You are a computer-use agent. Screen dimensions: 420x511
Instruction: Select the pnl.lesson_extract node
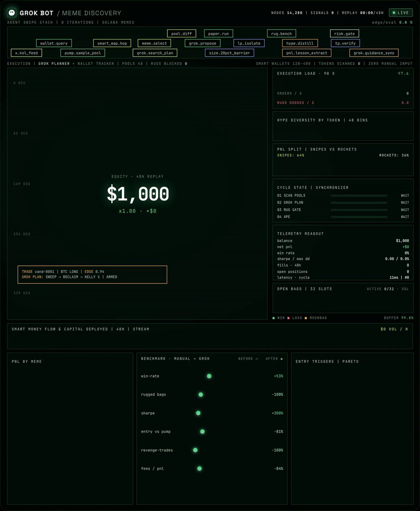point(307,53)
